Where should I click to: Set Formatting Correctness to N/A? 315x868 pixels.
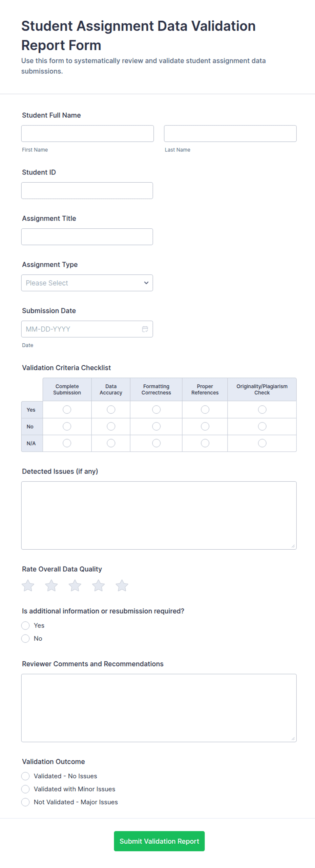pyautogui.click(x=156, y=443)
